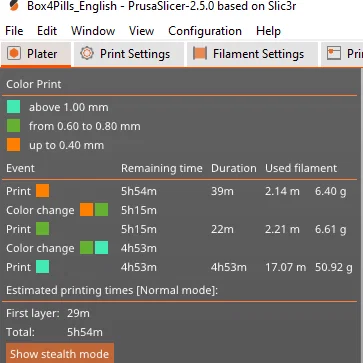
Task: Click the '6.40 g' filament weight
Action: [x=331, y=191]
